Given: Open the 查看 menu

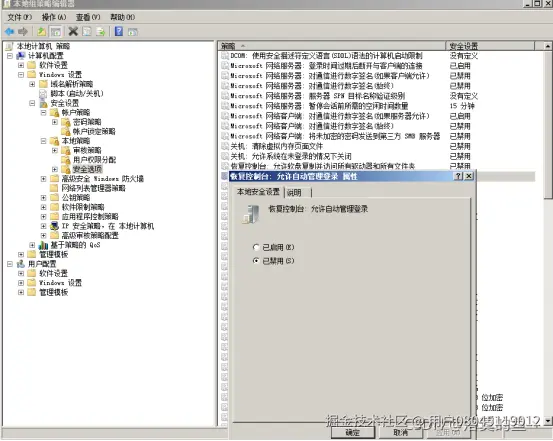Looking at the screenshot, I should 88,17.
